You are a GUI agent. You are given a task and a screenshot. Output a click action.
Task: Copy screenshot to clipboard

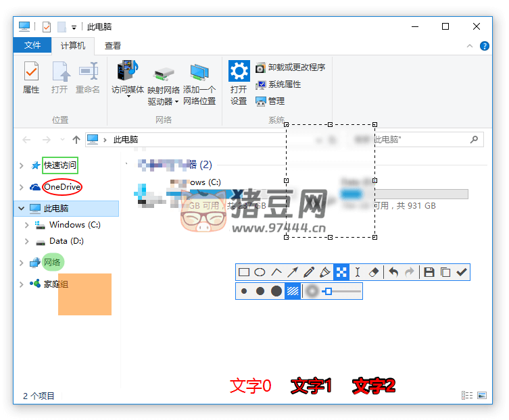445,272
